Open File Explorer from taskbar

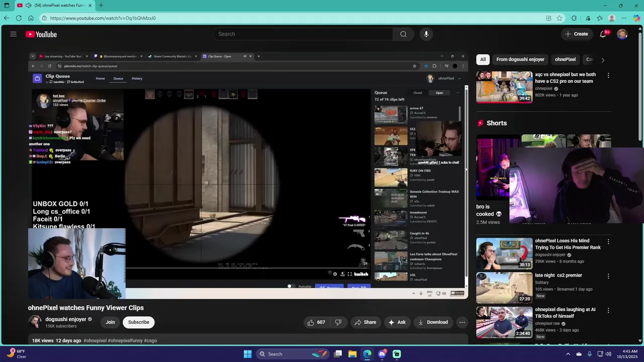353,354
